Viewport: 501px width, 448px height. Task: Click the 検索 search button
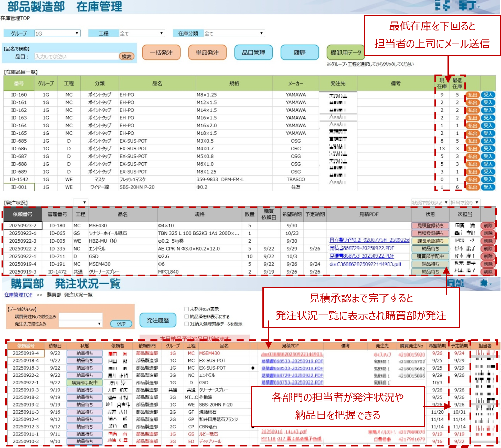click(126, 56)
